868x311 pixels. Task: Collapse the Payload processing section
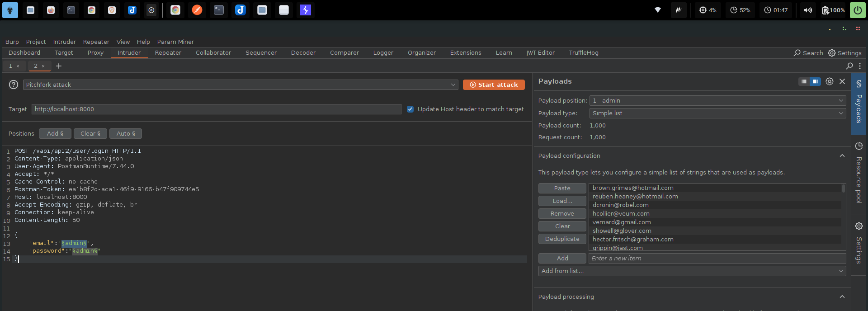click(842, 297)
